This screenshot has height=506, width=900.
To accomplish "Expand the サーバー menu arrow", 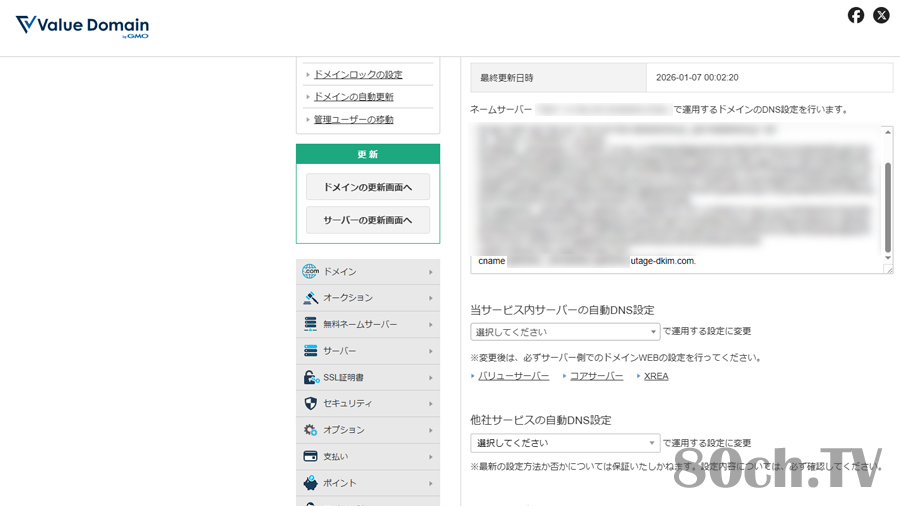I will click(x=430, y=351).
